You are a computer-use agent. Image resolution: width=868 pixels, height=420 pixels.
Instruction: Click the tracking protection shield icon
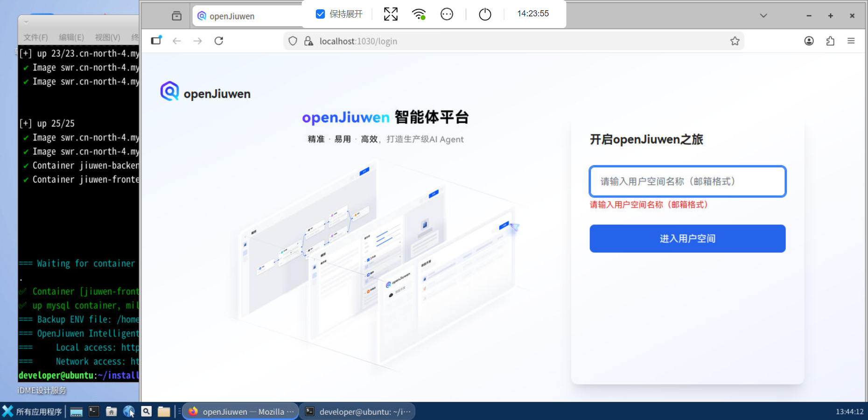pos(293,41)
